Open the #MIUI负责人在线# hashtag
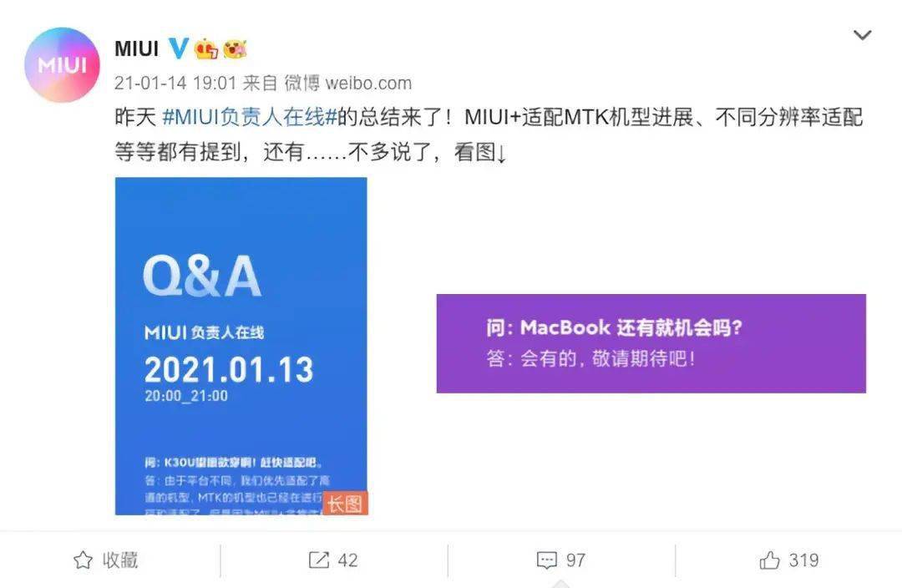 pyautogui.click(x=250, y=117)
